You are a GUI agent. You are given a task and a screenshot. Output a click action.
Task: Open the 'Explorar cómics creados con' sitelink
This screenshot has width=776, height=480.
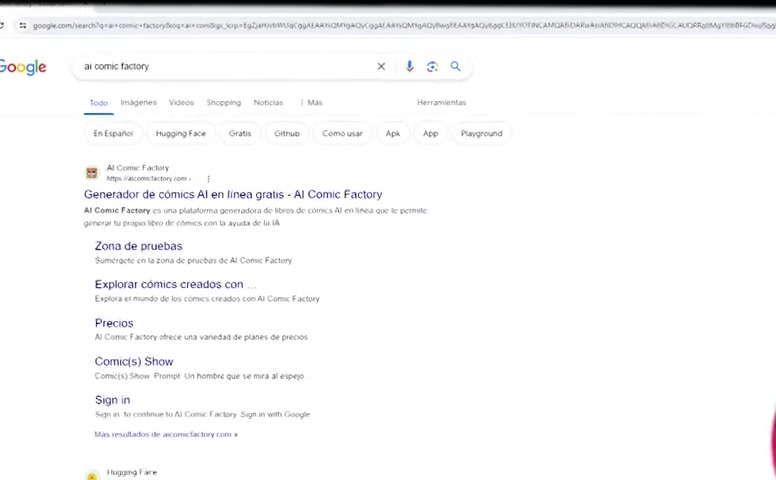(175, 285)
